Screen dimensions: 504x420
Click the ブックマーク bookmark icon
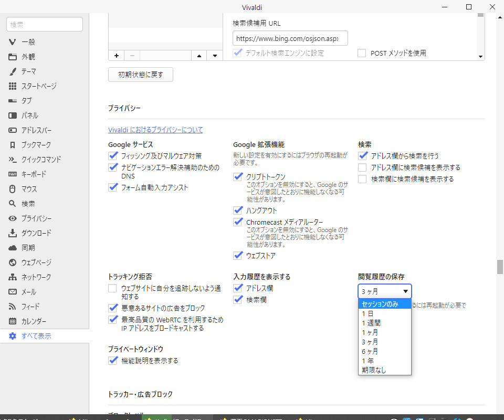click(13, 145)
